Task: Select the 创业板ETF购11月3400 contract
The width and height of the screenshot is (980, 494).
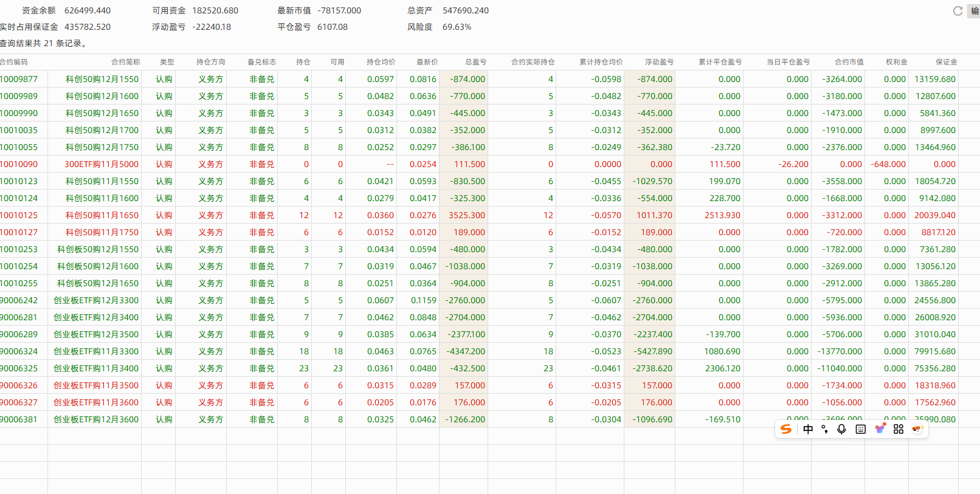Action: click(96, 368)
